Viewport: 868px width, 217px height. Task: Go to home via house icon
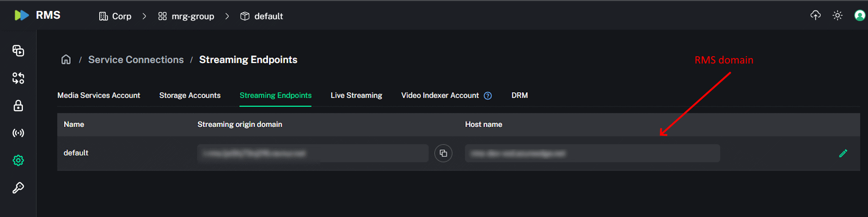pos(66,59)
